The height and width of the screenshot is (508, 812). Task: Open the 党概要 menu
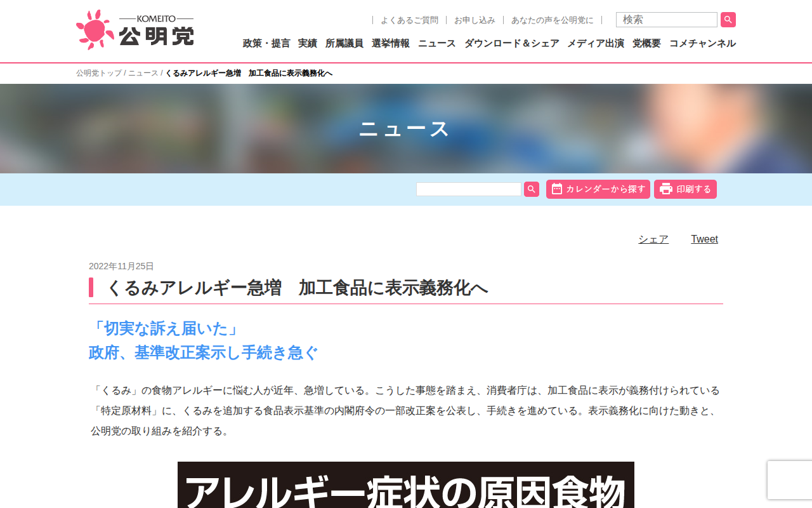(646, 43)
